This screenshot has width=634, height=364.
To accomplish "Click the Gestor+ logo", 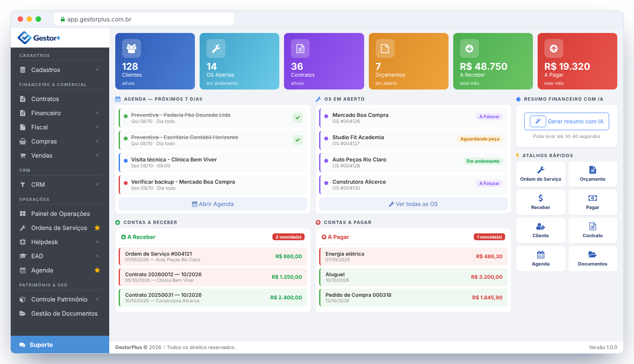I will click(39, 38).
